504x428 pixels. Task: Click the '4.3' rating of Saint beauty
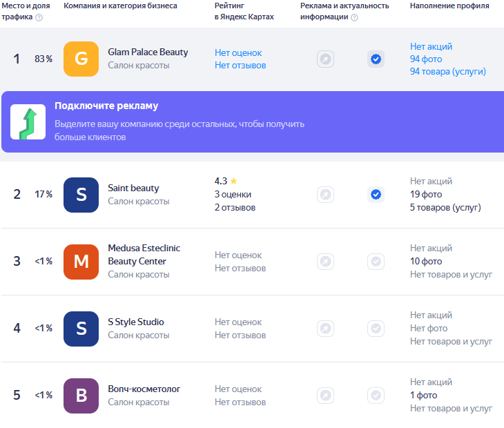click(x=221, y=181)
